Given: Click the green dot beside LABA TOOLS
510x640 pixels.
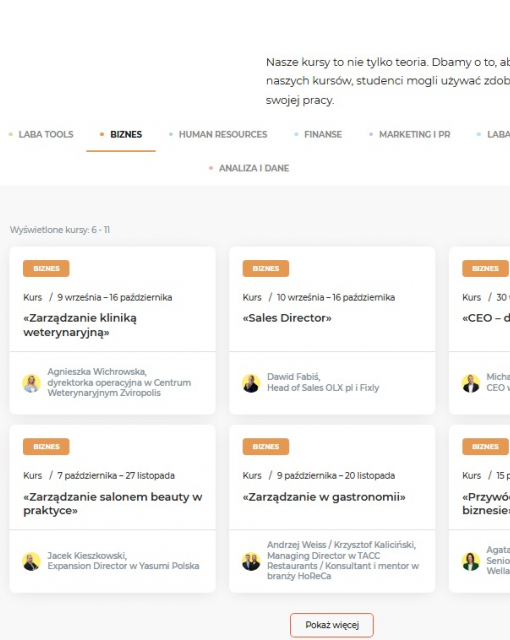Looking at the screenshot, I should click(x=11, y=134).
